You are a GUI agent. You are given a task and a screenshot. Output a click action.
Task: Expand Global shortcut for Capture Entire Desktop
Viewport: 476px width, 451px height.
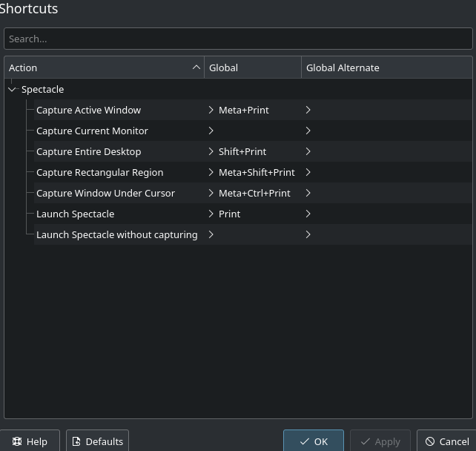(x=211, y=151)
